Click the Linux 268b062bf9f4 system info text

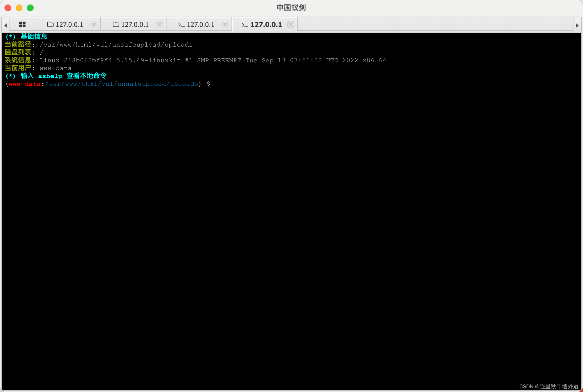pos(213,60)
